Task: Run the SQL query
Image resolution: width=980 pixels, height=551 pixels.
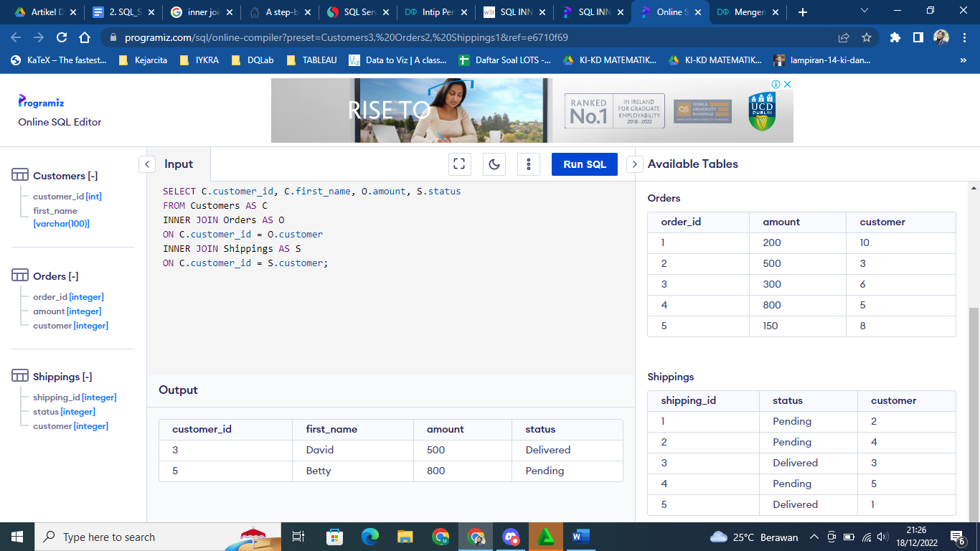Action: tap(585, 164)
